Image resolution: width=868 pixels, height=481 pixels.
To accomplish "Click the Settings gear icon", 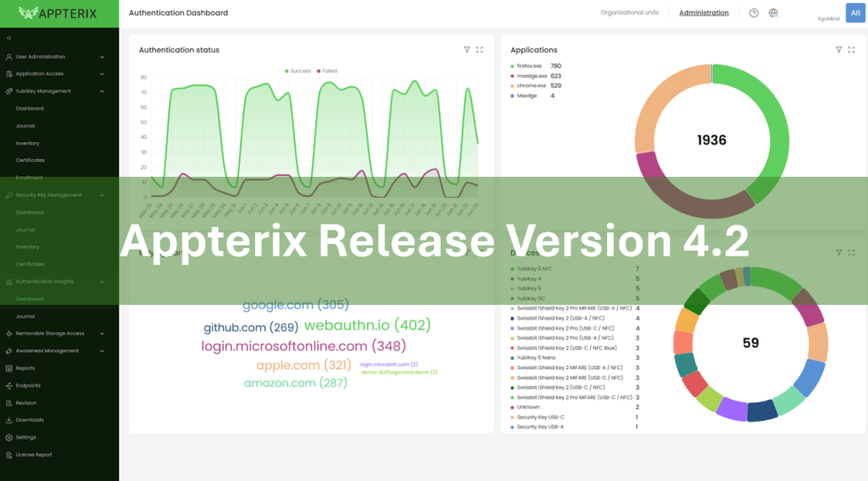I will click(8, 437).
